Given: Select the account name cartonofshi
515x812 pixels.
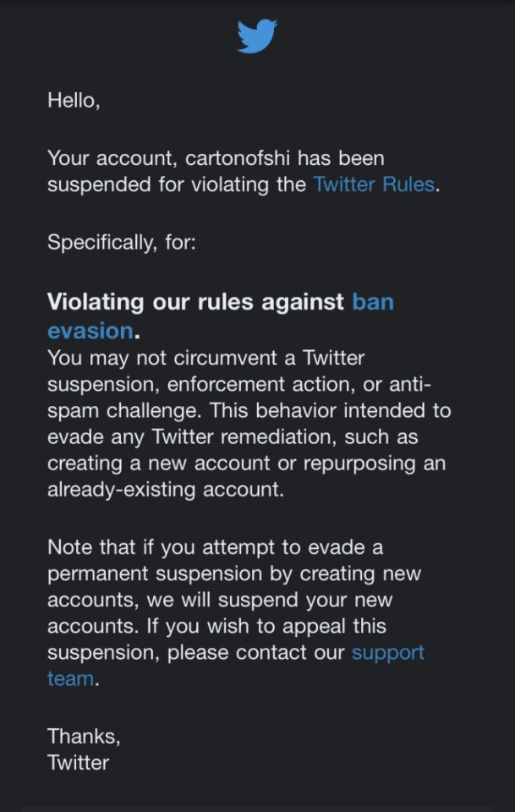Looking at the screenshot, I should pyautogui.click(x=238, y=158).
